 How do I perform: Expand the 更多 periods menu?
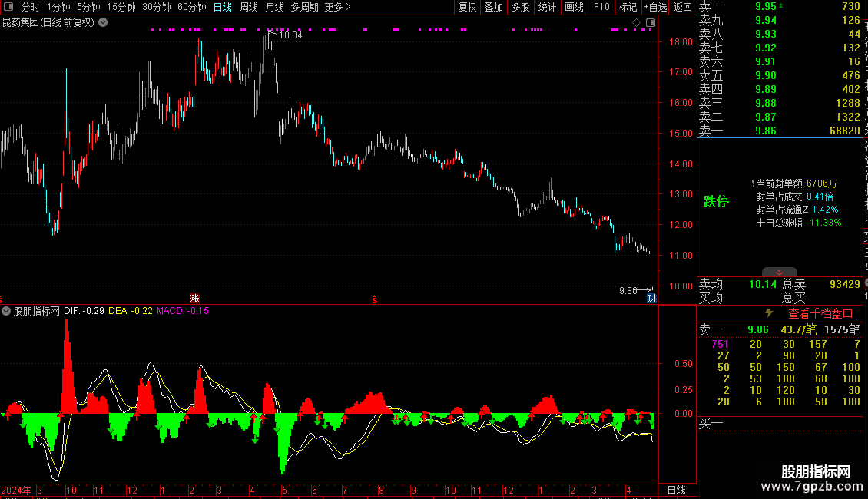click(x=337, y=7)
